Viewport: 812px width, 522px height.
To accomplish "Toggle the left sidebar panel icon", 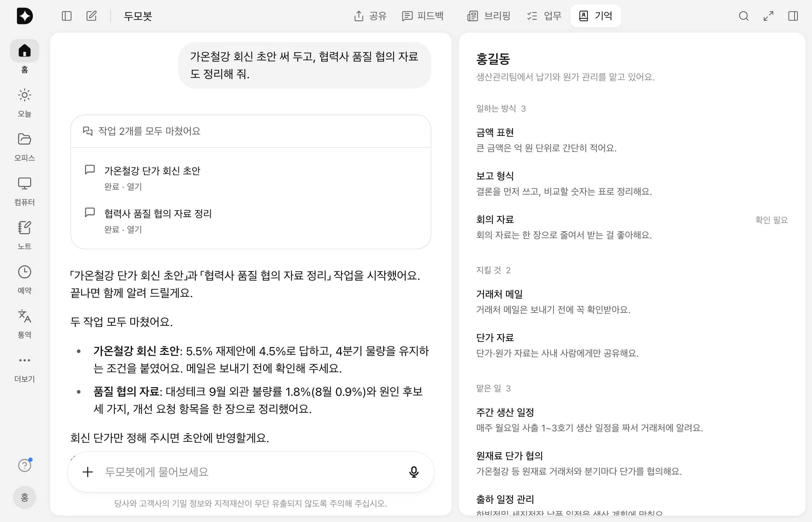I will [67, 16].
